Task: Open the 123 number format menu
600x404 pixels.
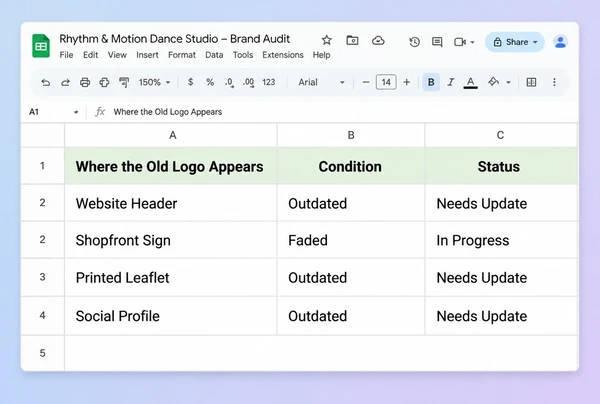Action: point(269,82)
